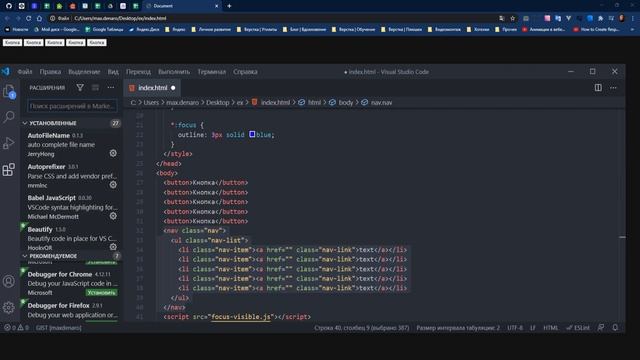Show errors and warnings in status bar
The width and height of the screenshot is (640, 360).
click(16, 328)
